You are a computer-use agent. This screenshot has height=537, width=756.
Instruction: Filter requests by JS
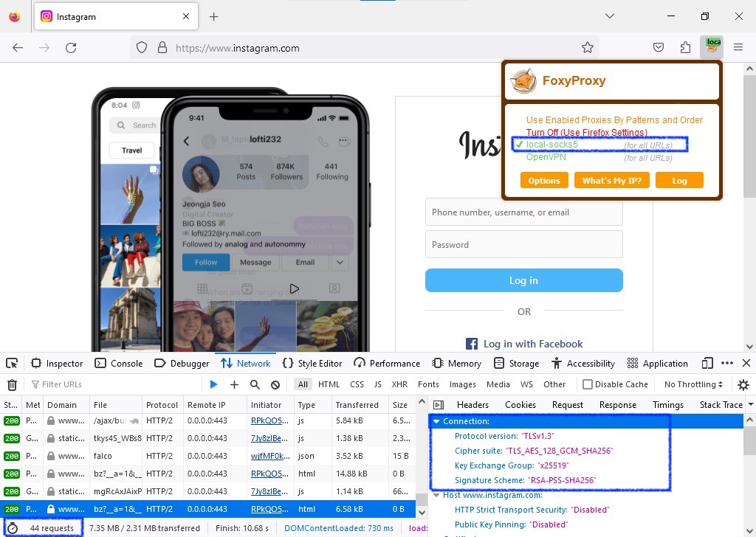click(377, 384)
